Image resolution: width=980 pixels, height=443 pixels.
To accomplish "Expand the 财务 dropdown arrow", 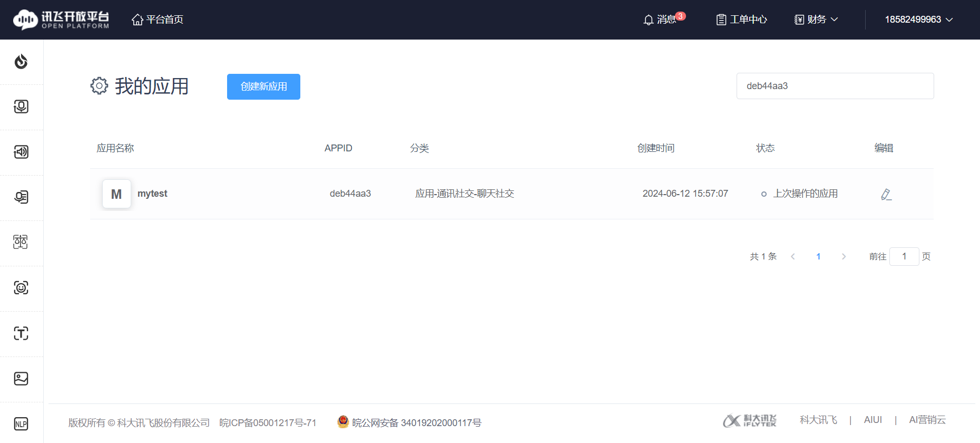I will tap(835, 20).
